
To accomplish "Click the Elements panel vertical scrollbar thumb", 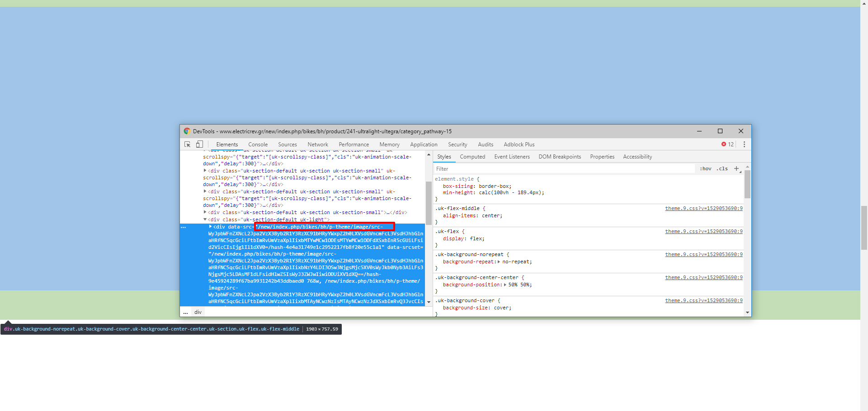I will (x=429, y=202).
